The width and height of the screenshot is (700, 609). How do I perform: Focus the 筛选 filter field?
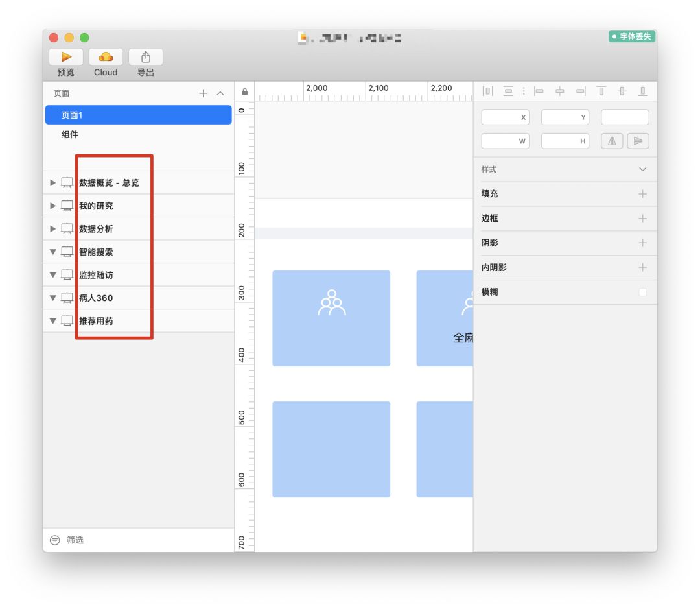tap(147, 540)
